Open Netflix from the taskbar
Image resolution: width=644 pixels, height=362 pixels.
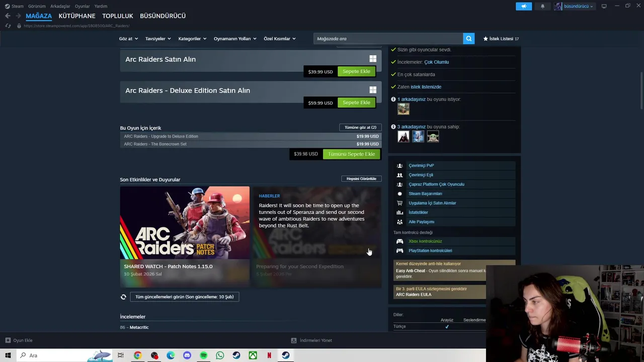coord(269,355)
